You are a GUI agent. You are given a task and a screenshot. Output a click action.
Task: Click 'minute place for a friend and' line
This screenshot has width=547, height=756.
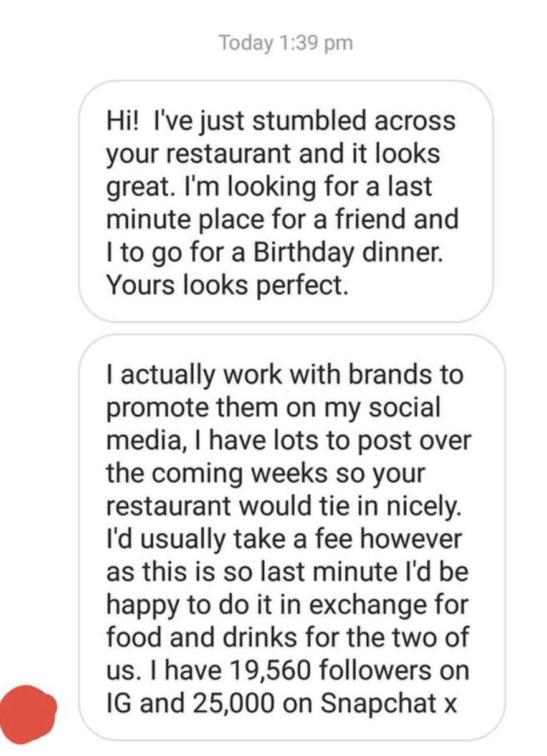coord(282,219)
